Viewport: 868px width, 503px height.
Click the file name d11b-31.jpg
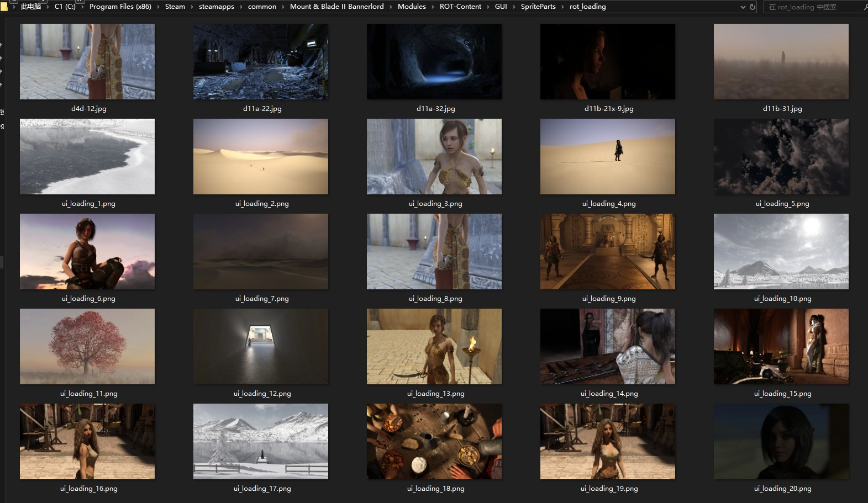click(782, 109)
